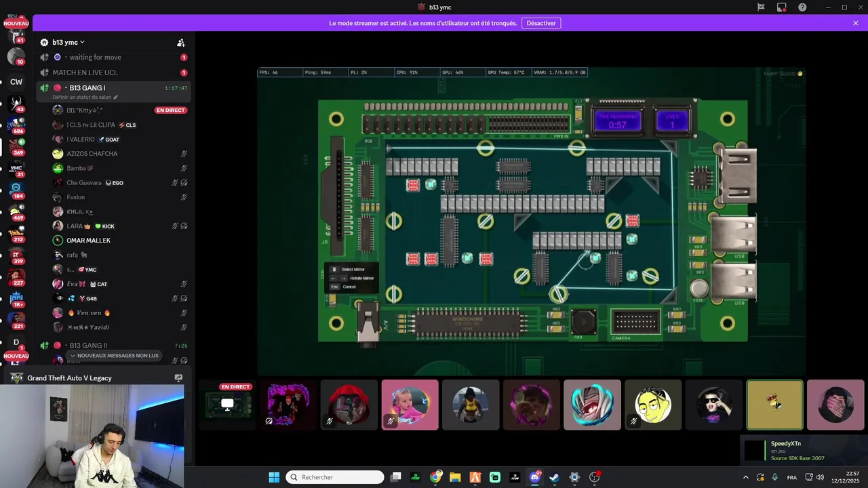Open Google Chrome from the taskbar
868x488 pixels.
[435, 477]
